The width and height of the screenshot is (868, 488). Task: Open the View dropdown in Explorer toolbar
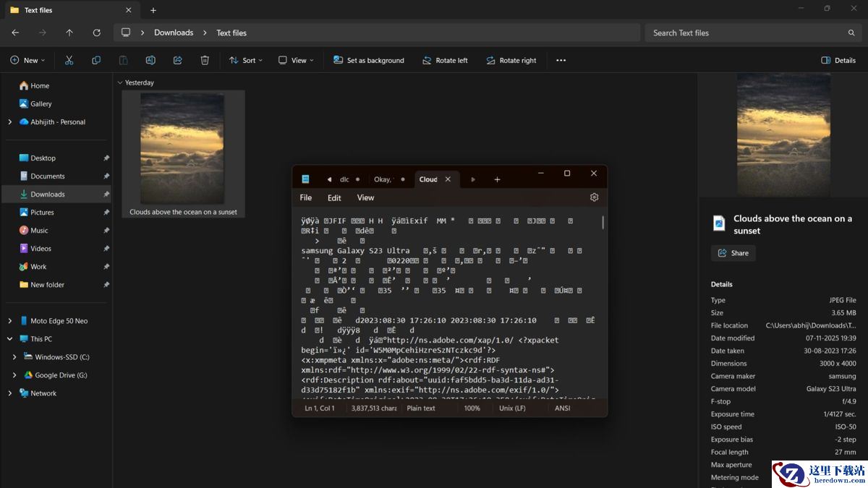(296, 61)
